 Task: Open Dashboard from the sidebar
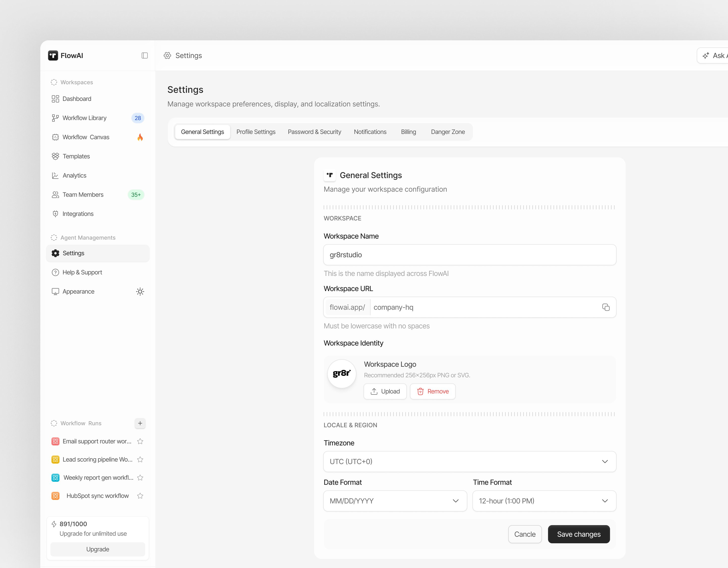98,99
